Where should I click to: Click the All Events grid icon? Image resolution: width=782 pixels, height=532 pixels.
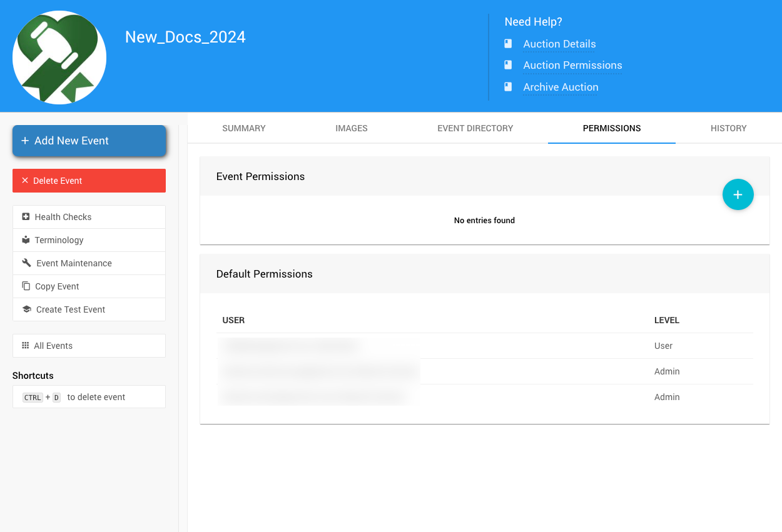(26, 346)
